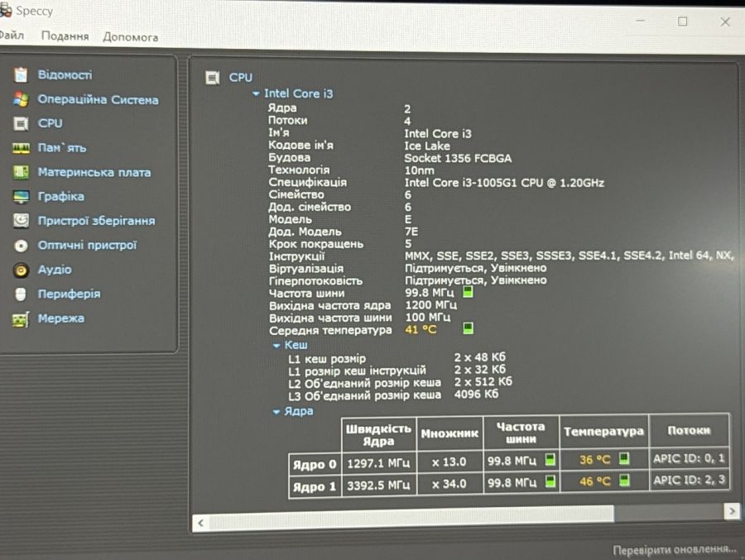Click green tray icon next to bus speed 99.8 МГц
745x560 pixels.
click(x=468, y=292)
